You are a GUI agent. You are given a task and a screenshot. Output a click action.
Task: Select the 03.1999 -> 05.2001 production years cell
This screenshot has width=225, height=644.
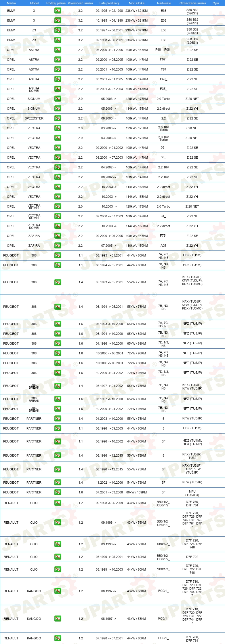[x=109, y=557]
